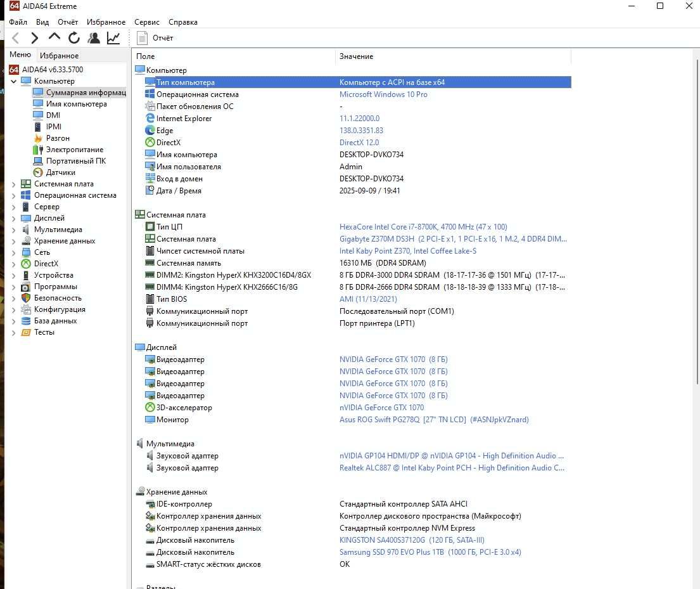This screenshot has width=700, height=589.
Task: Open the IPMI tree item
Action: tap(54, 126)
